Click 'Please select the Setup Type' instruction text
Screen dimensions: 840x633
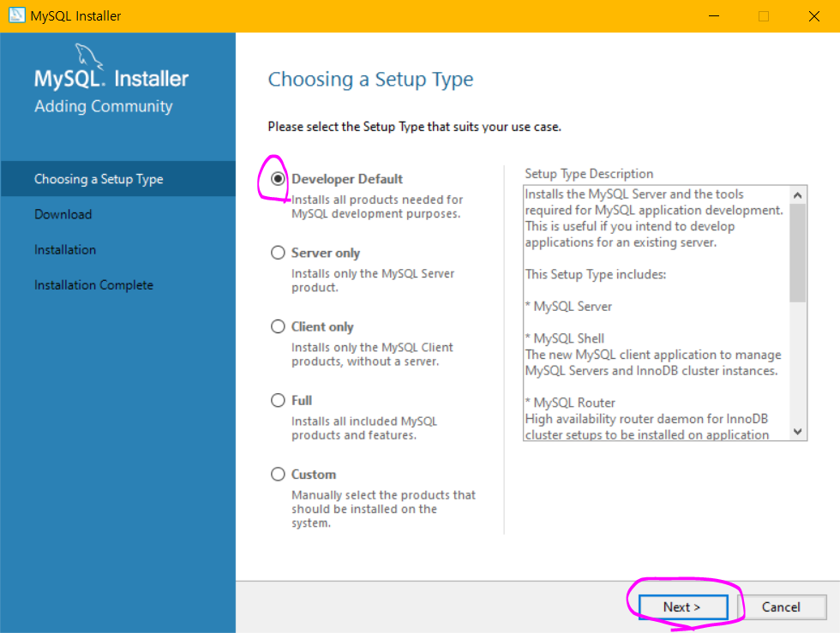click(x=415, y=127)
